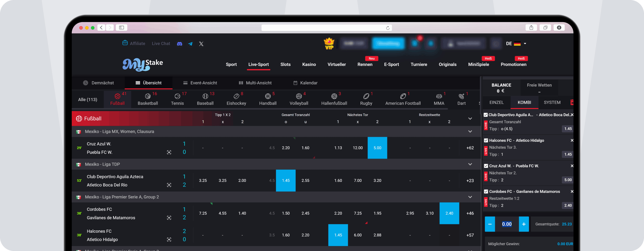The height and width of the screenshot is (251, 644).
Task: Switch to the SYSTEM betslip tab
Action: coord(552,103)
